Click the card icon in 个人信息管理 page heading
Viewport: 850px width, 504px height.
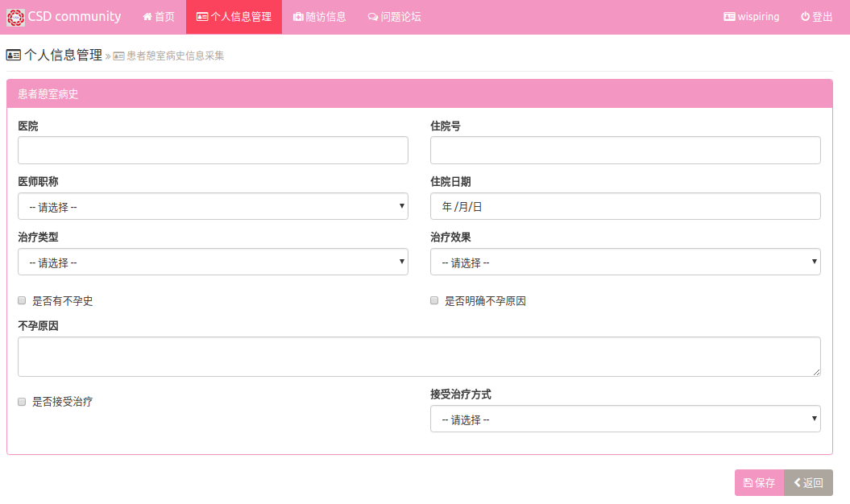[14, 56]
